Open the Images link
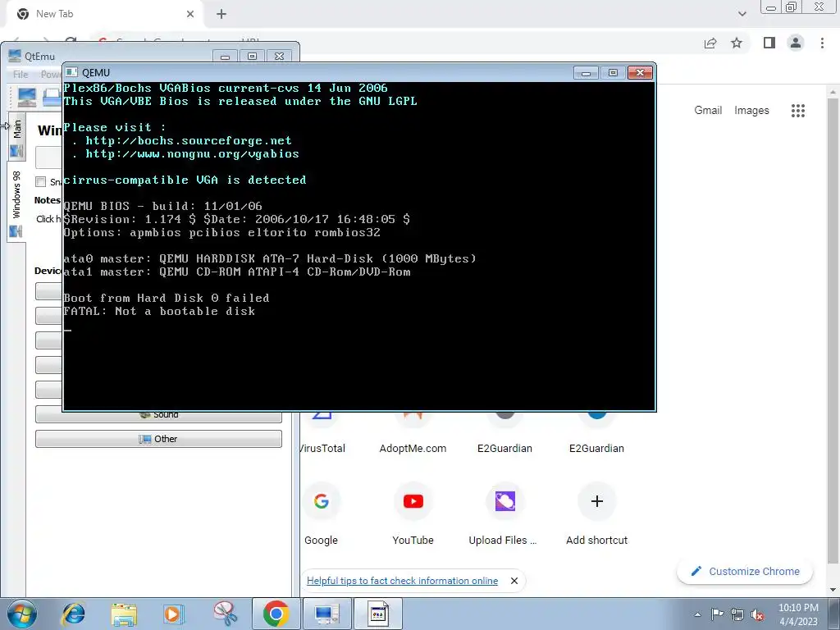 (x=751, y=111)
